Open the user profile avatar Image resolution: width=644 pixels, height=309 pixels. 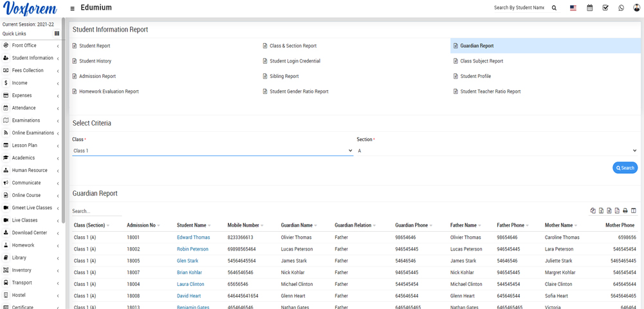click(x=636, y=8)
